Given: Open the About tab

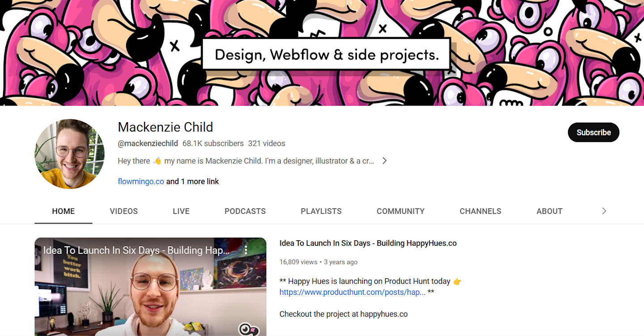Looking at the screenshot, I should point(549,211).
